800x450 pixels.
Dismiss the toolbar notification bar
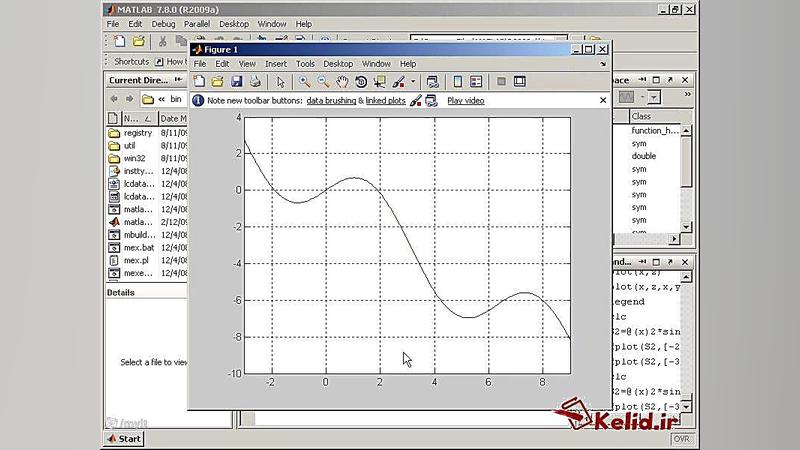tap(603, 101)
